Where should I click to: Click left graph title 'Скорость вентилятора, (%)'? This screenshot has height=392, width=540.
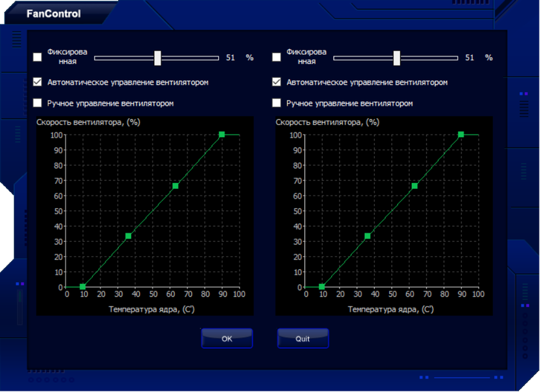[89, 122]
